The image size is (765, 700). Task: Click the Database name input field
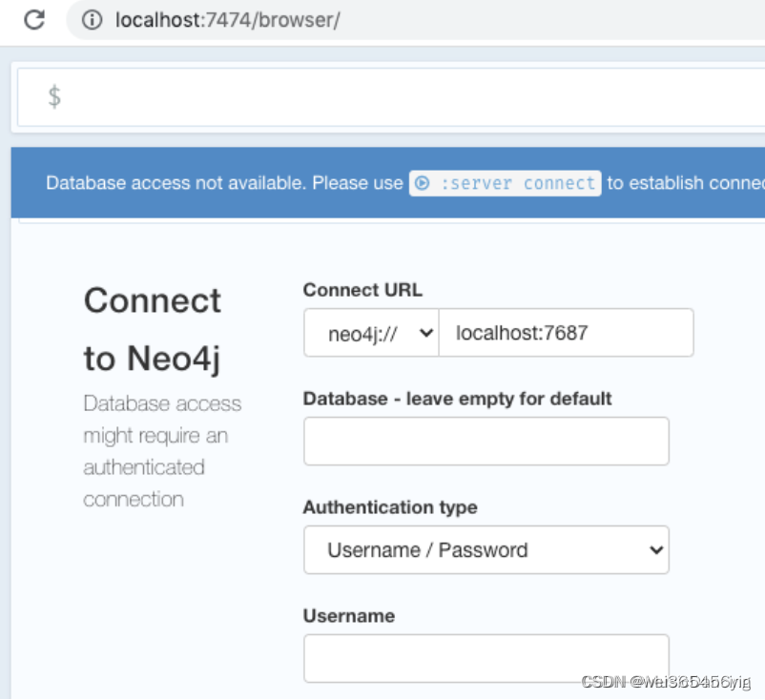pos(486,441)
